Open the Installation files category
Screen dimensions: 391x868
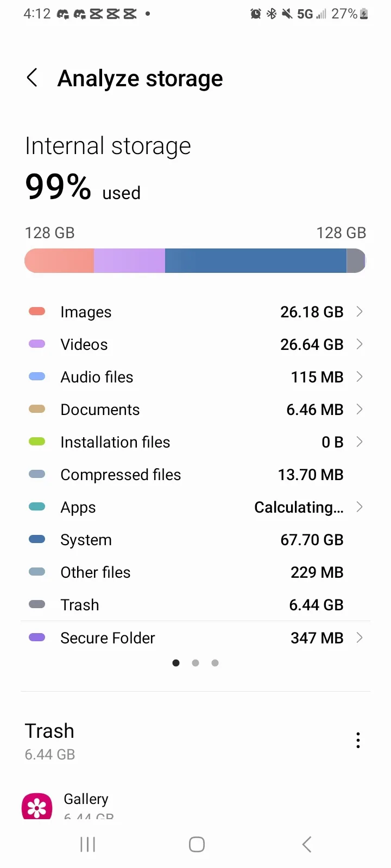[115, 442]
